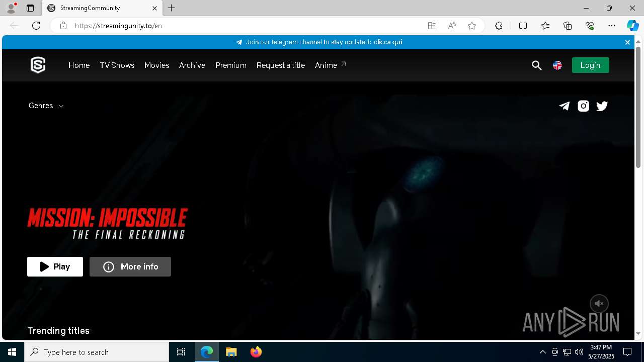Viewport: 644px width, 362px height.
Task: Open the volume control in tray
Action: pos(579,352)
